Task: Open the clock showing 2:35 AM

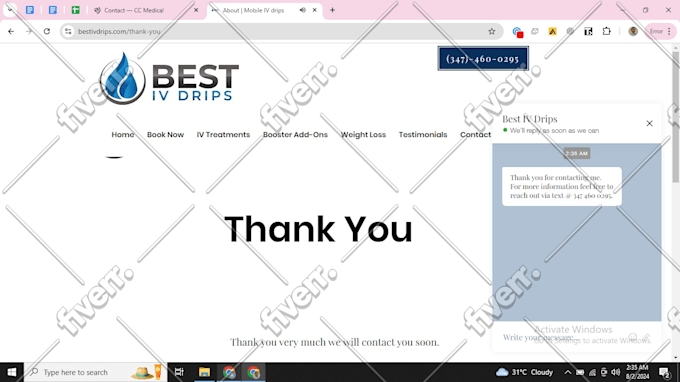Action: (637, 372)
